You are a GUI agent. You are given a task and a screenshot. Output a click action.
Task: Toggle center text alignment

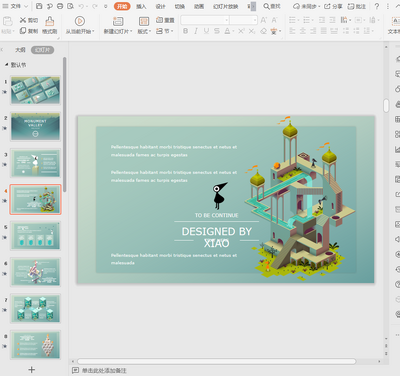pyautogui.click(x=303, y=31)
